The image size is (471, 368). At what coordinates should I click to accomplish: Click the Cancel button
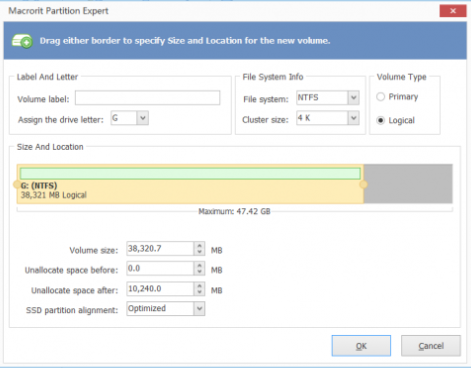431,346
